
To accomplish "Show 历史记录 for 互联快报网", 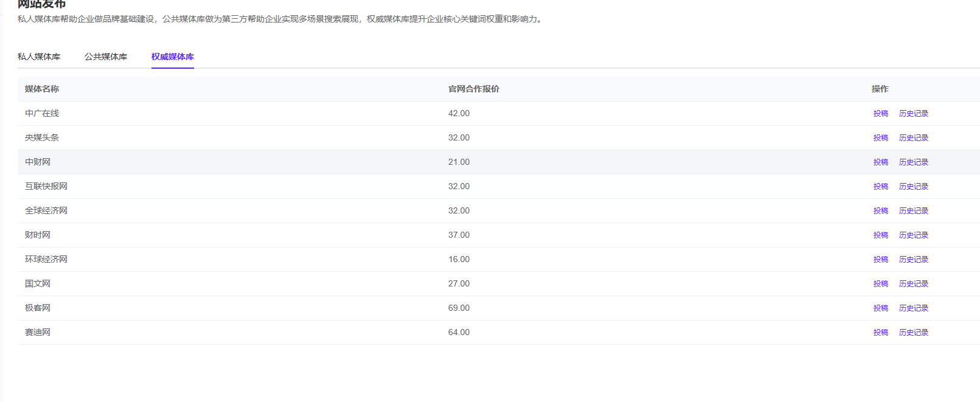I will 914,187.
